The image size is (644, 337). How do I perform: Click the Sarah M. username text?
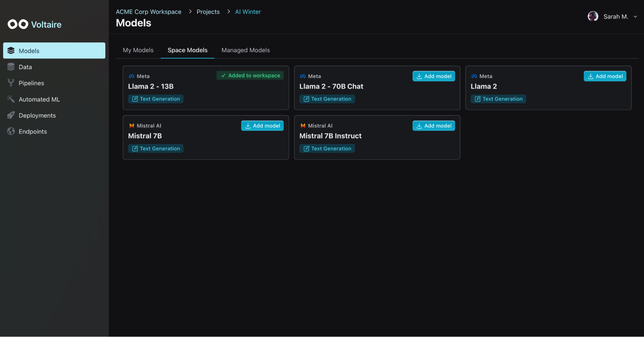tap(616, 16)
